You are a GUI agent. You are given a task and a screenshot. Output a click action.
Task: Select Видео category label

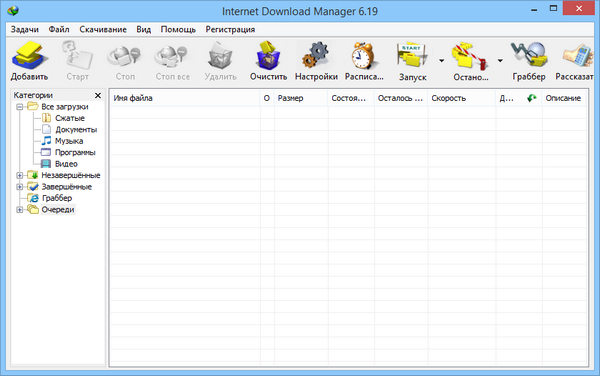tap(66, 164)
